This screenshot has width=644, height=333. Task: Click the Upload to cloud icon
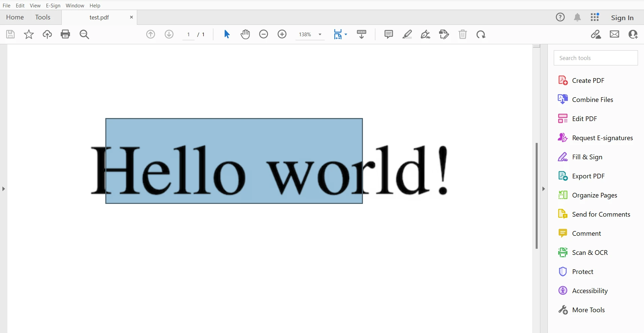[x=47, y=34]
